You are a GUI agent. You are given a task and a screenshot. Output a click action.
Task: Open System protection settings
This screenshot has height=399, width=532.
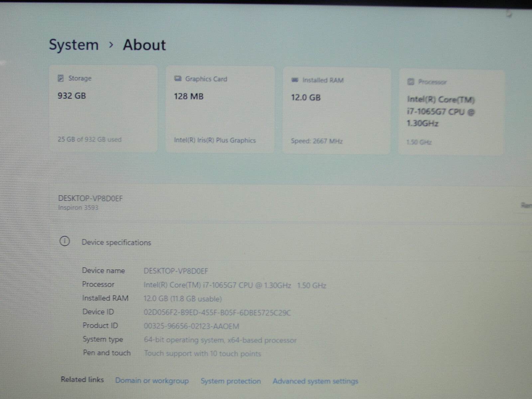(230, 381)
